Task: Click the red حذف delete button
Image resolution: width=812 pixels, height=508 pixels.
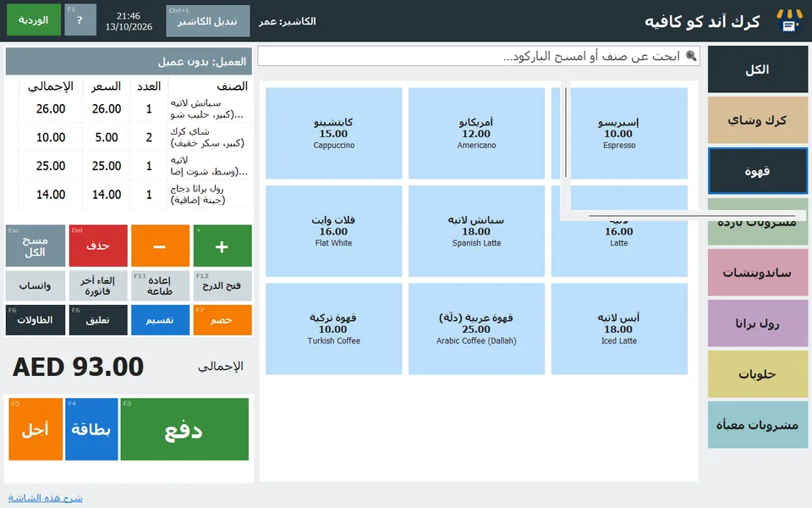Action: point(98,246)
